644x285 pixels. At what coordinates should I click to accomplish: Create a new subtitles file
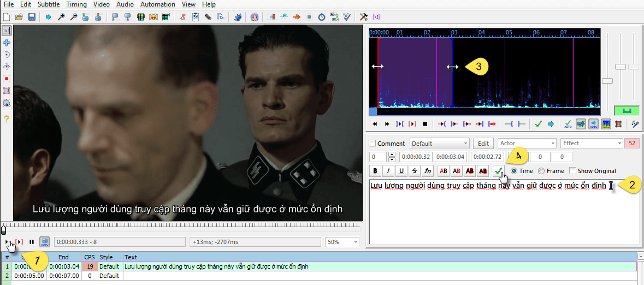point(6,17)
